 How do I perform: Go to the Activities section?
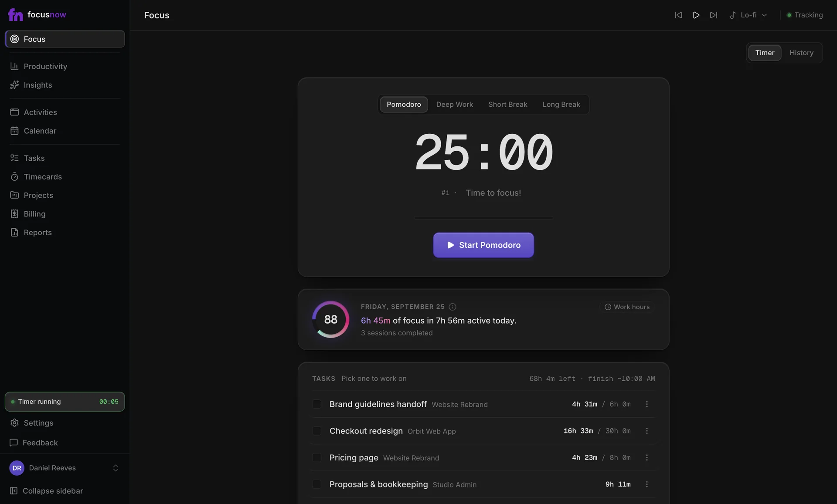click(x=65, y=112)
